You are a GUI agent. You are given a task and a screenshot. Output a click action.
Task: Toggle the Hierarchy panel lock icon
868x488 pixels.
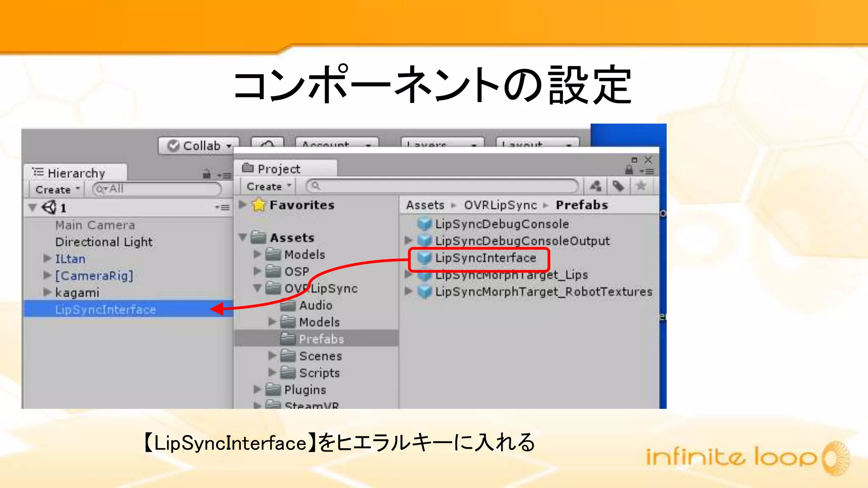[x=206, y=174]
